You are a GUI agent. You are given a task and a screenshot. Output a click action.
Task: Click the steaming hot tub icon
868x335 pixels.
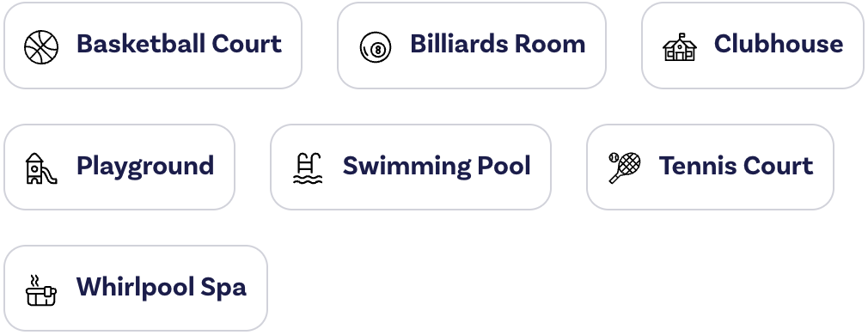[x=41, y=289]
